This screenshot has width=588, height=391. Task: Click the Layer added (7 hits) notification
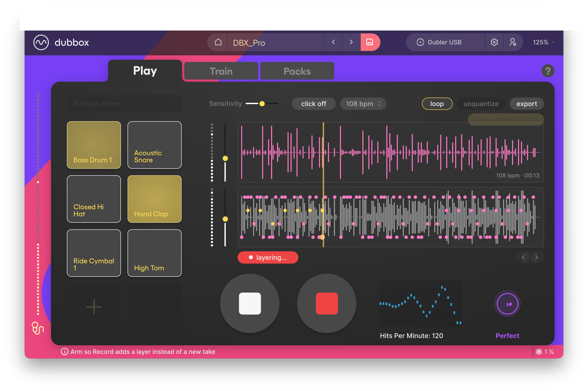[x=506, y=120]
